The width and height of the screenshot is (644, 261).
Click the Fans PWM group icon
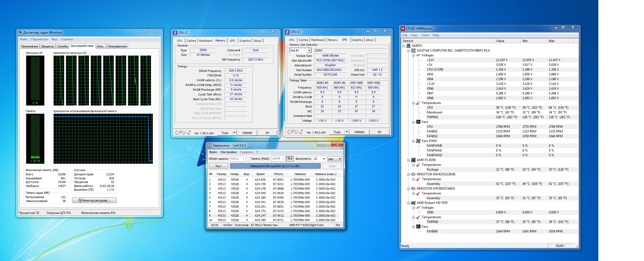click(x=418, y=141)
